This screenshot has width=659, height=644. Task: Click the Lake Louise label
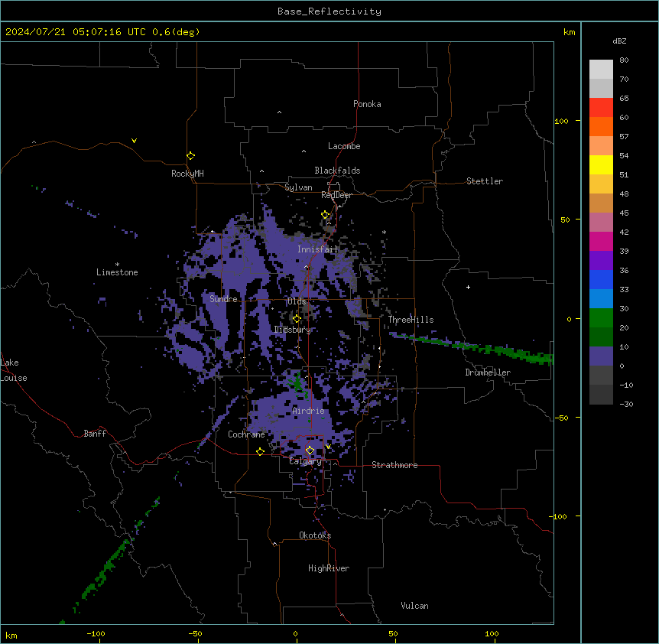pyautogui.click(x=14, y=370)
